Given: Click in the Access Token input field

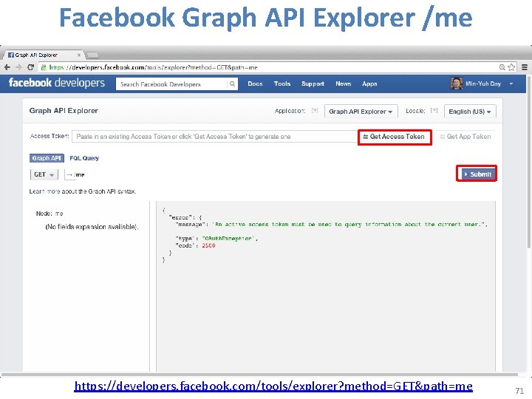Looking at the screenshot, I should pos(215,137).
